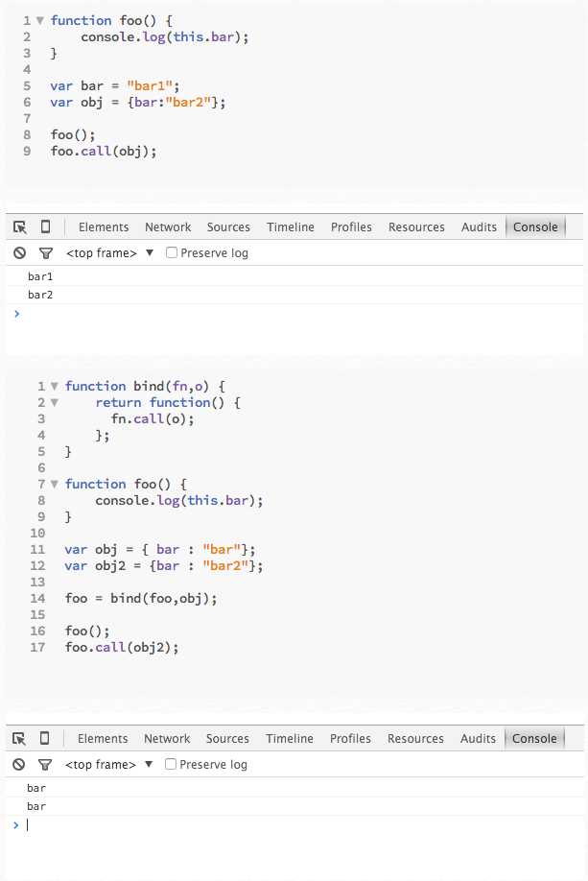Toggle device mode icon in upper DevTools
Image resolution: width=588 pixels, height=881 pixels.
(45, 226)
